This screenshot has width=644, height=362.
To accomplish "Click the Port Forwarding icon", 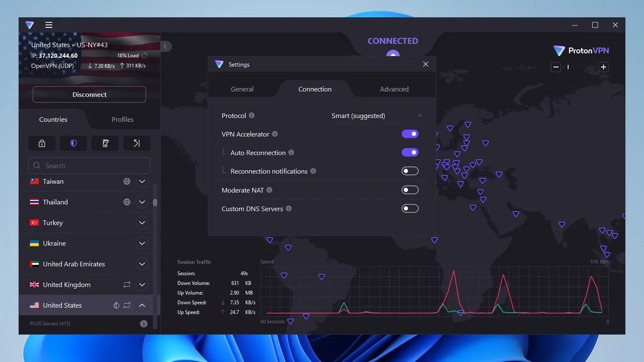I will click(136, 143).
